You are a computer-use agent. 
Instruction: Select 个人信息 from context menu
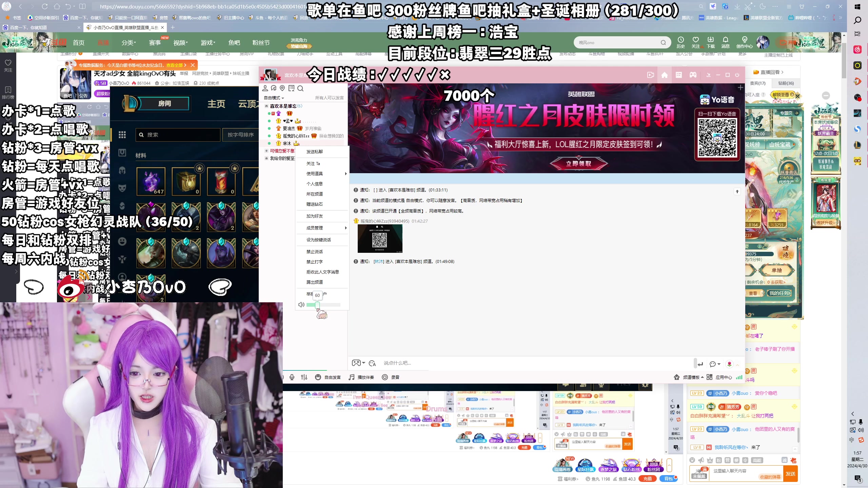coord(315,184)
